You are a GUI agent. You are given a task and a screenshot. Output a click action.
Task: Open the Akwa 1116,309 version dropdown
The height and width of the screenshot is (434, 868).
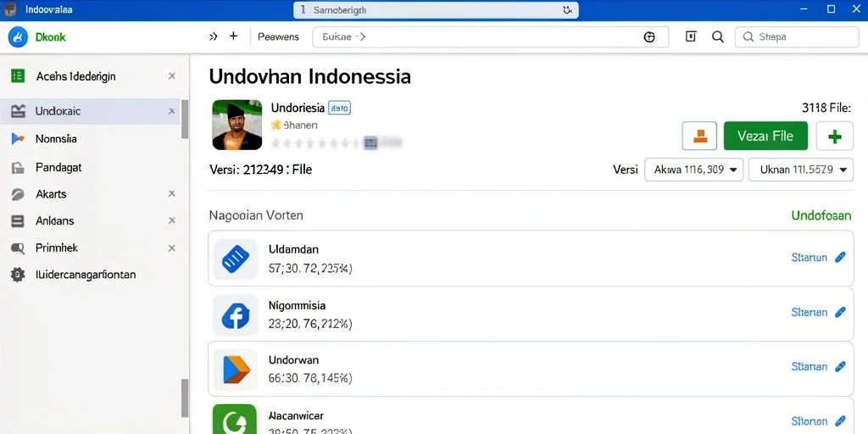(x=693, y=170)
